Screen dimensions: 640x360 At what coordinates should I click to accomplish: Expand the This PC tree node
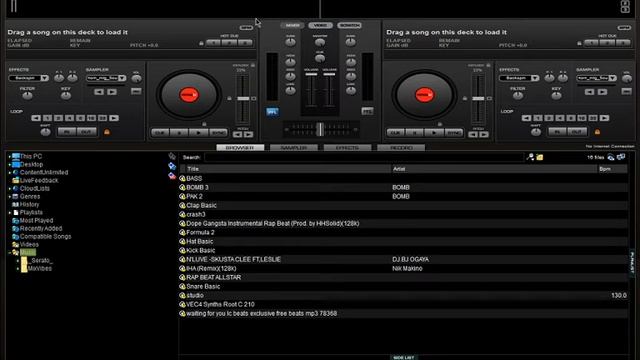[9, 157]
